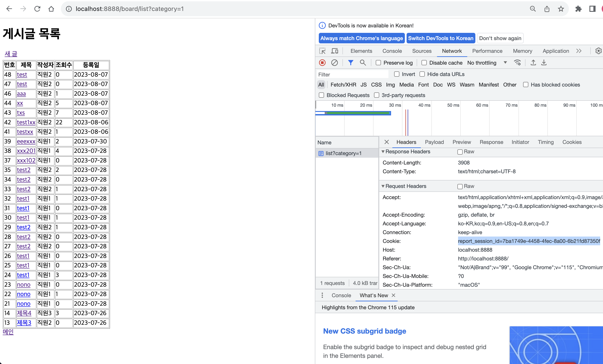This screenshot has height=364, width=603.
Task: Open the testxx post link
Action: click(x=25, y=132)
